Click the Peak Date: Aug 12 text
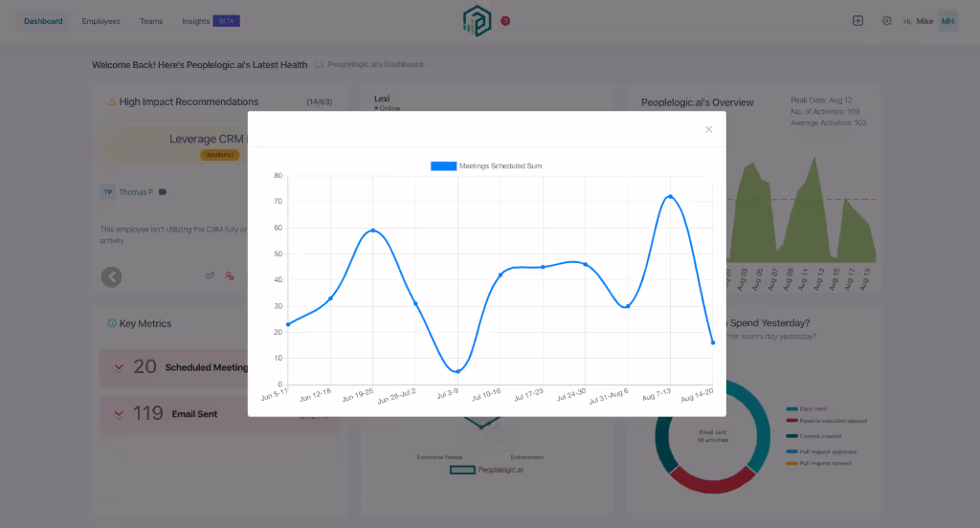 point(821,100)
